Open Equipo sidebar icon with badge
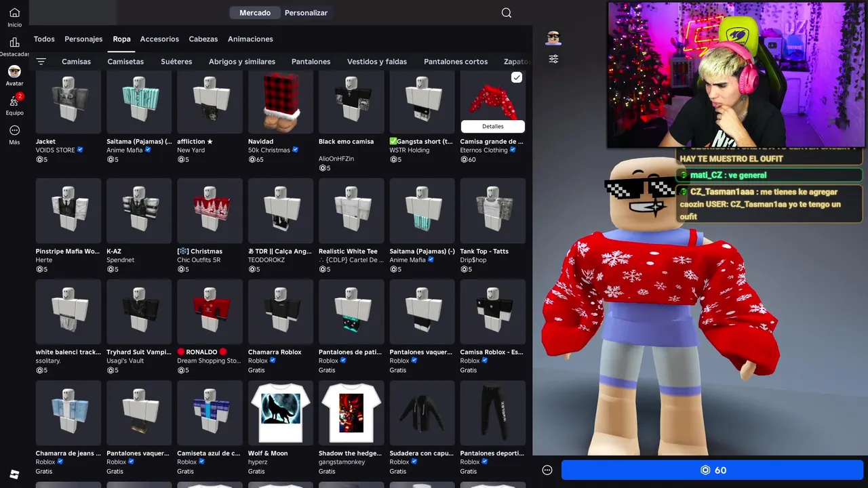The height and width of the screenshot is (488, 868). point(14,101)
